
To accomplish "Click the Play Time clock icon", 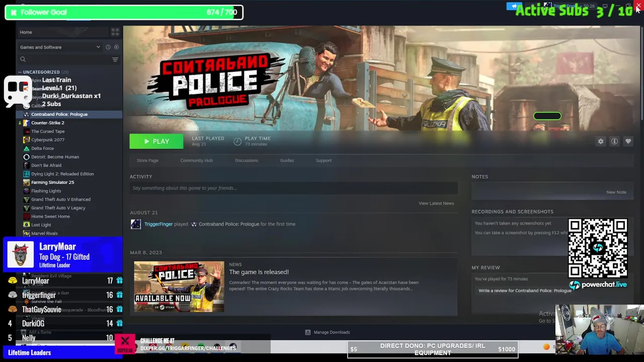I will point(237,141).
